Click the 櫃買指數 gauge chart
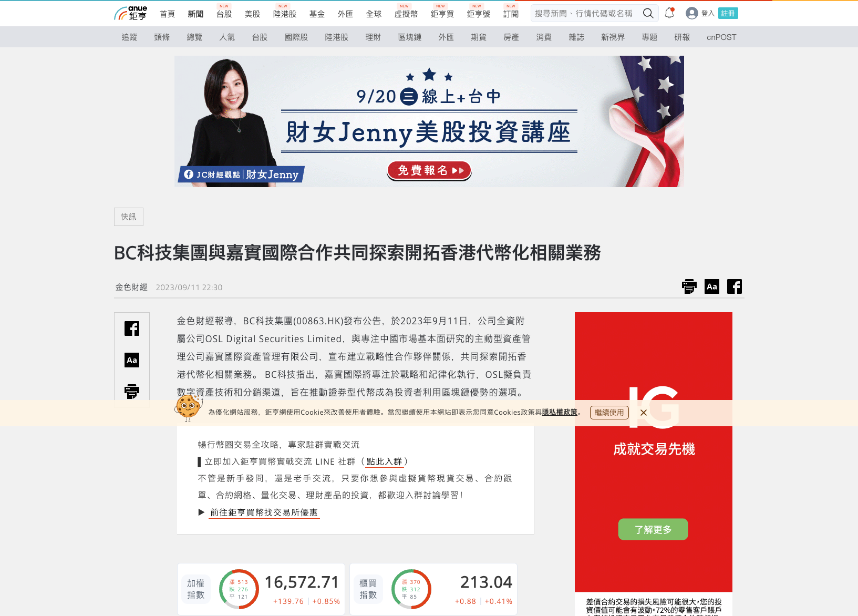Viewport: 858px width, 616px height. click(x=411, y=589)
